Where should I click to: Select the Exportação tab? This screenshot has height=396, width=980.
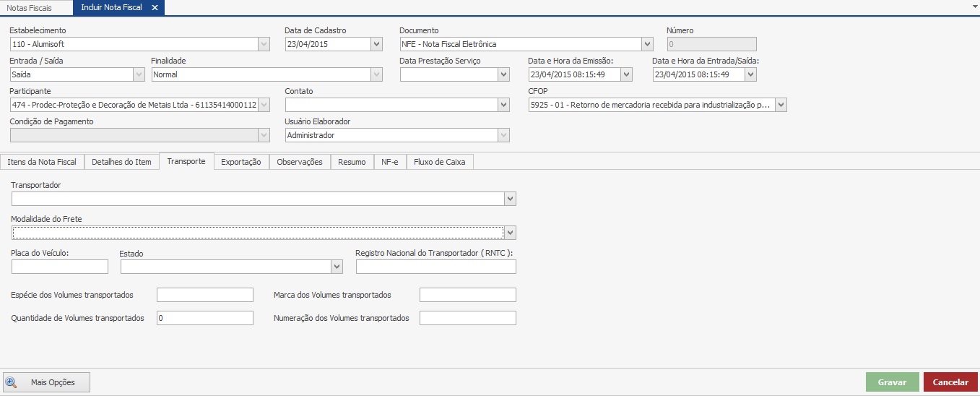[x=241, y=162]
